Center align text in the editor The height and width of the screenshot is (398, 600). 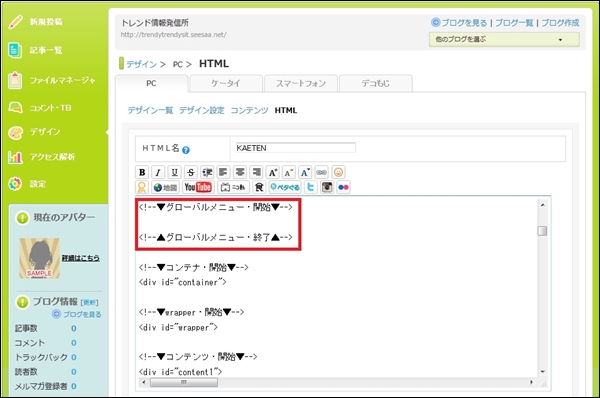[x=240, y=172]
